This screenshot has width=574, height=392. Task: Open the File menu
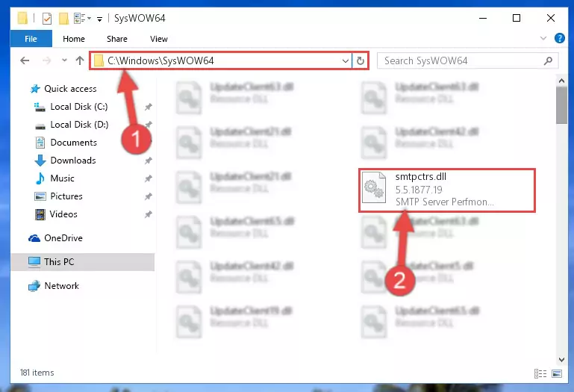[31, 39]
